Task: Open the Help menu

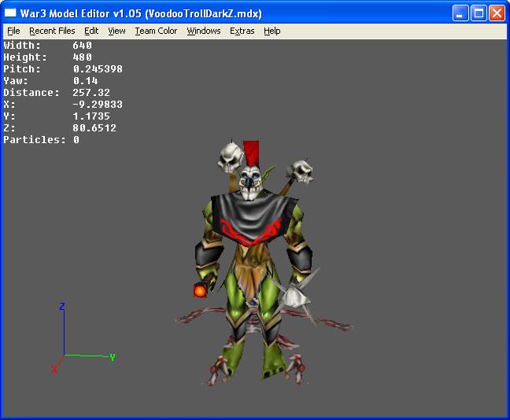Action: point(272,31)
